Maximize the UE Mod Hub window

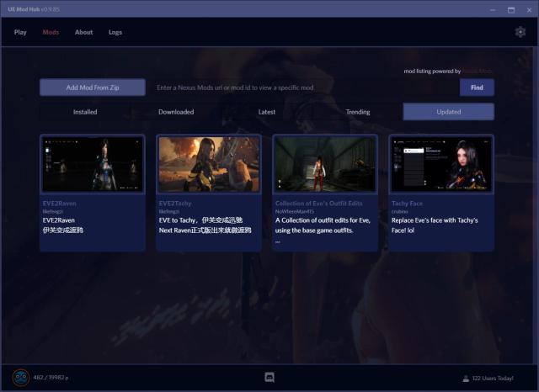511,9
